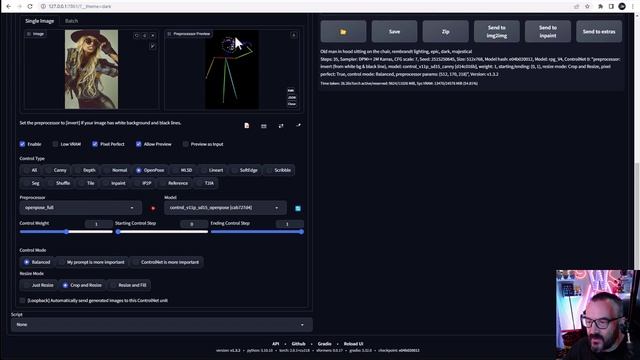Viewport: 640px width, 360px height.
Task: Erase strokes on the ControlNet image
Action: pyautogui.click(x=144, y=36)
